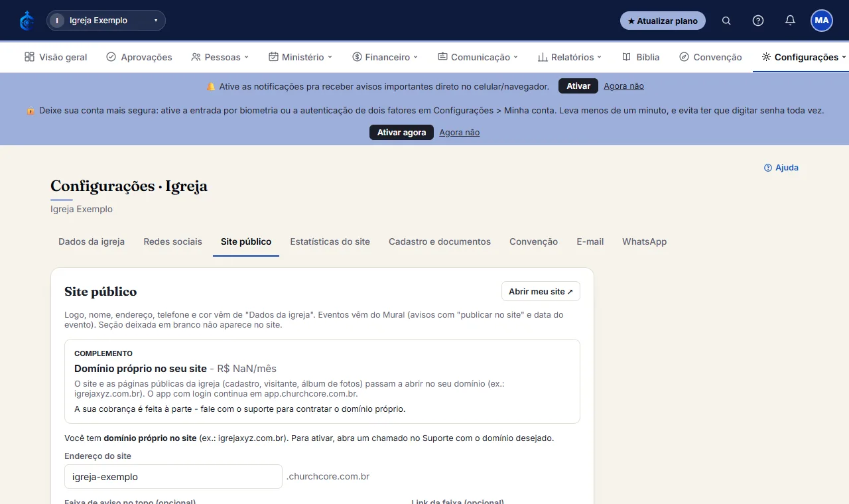
Task: Switch to the WhatsApp tab
Action: point(644,241)
